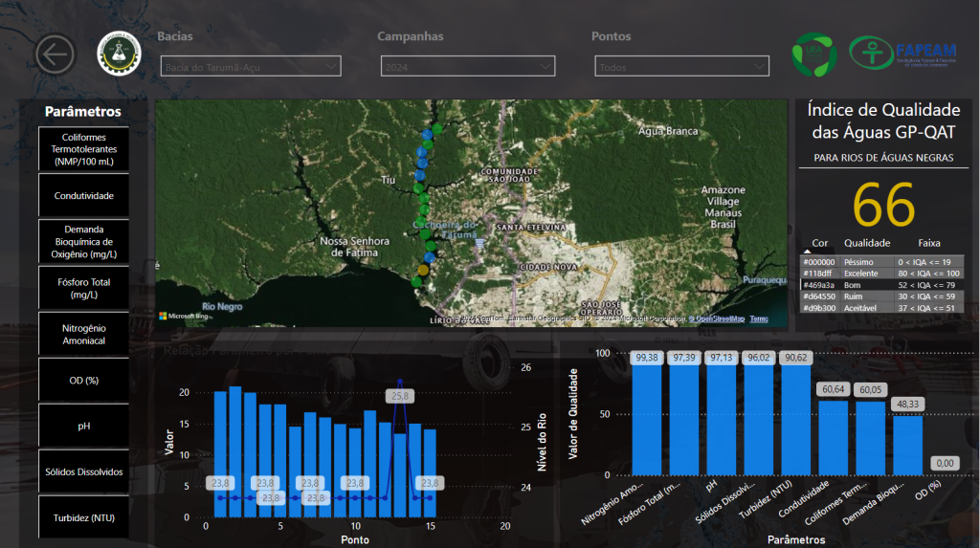The width and height of the screenshot is (980, 548).
Task: Expand the Campanhas dropdown showing 2024
Action: pos(466,67)
